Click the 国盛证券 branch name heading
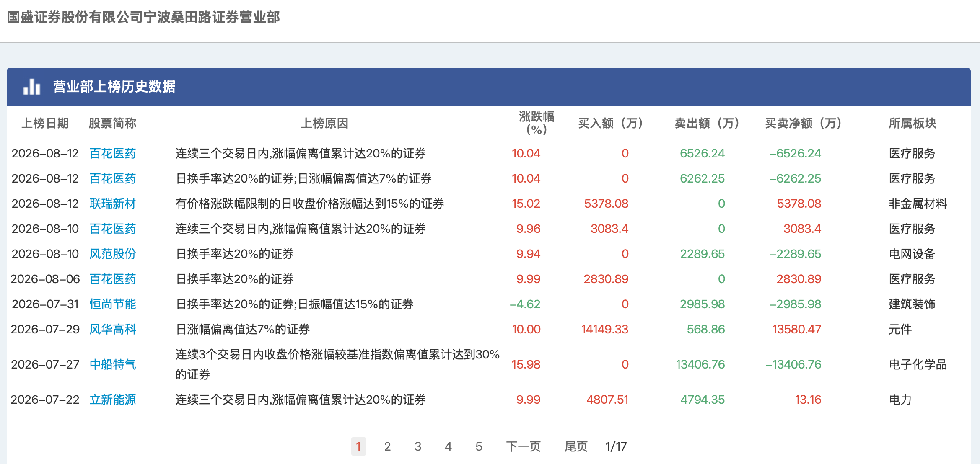 [143, 17]
